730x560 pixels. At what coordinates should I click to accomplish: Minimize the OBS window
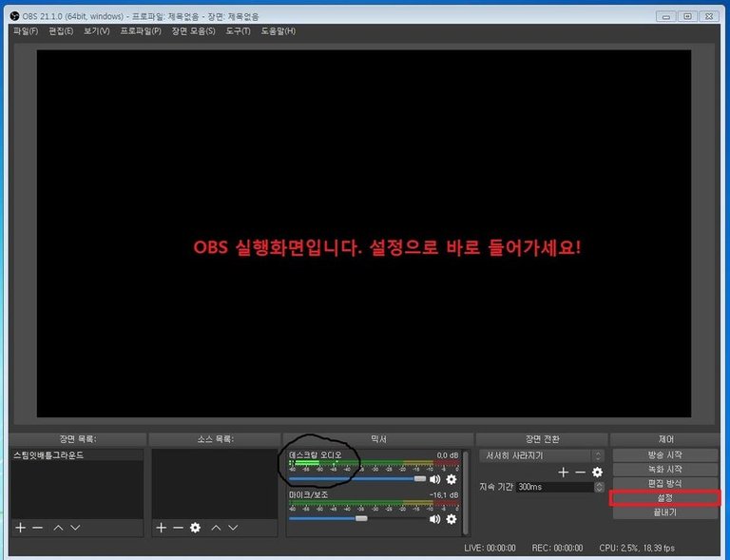click(665, 16)
